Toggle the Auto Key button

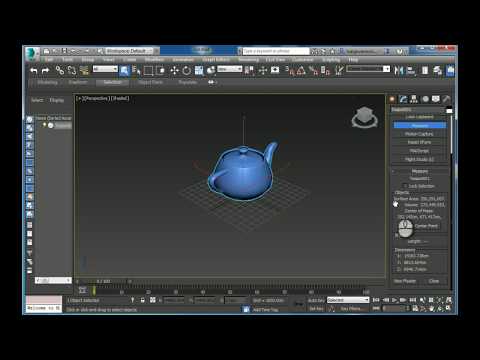coord(315,300)
